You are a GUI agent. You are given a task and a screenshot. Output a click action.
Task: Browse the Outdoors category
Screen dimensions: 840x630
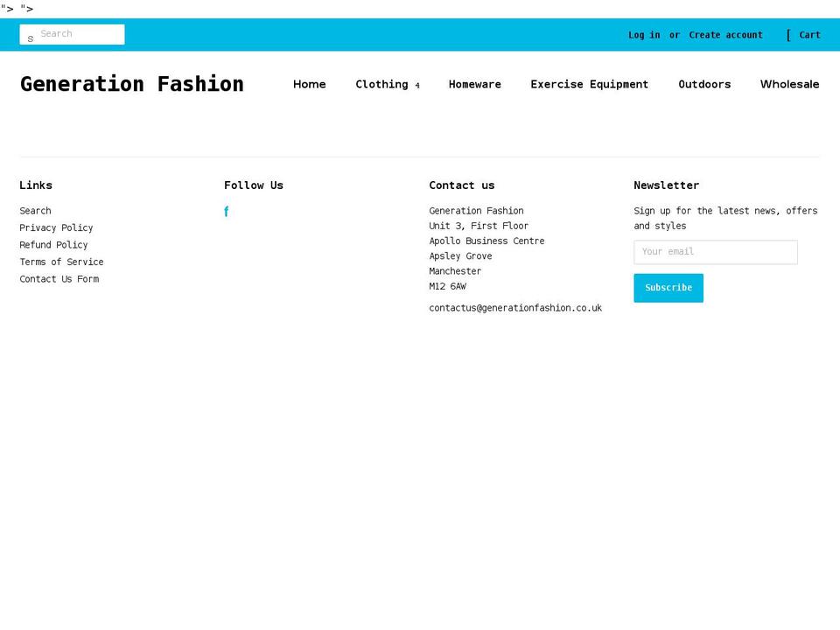pos(704,84)
